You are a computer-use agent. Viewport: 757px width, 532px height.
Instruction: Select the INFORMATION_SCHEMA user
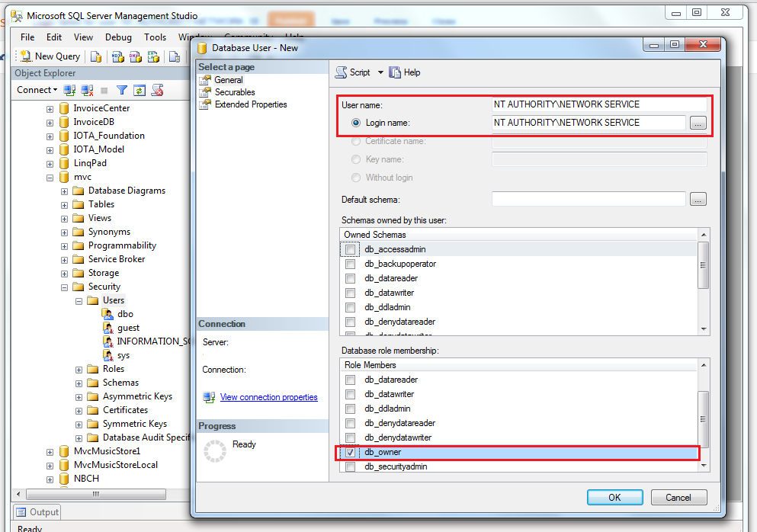coord(153,341)
